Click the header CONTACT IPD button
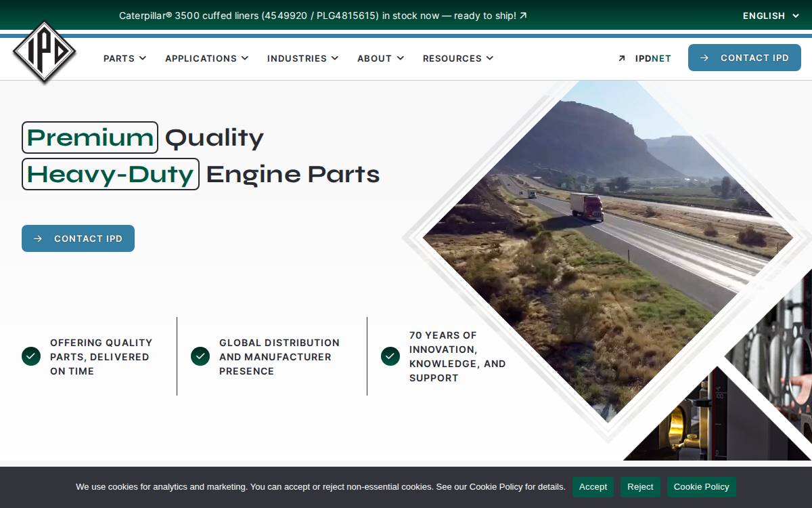Image resolution: width=812 pixels, height=508 pixels. (x=744, y=58)
